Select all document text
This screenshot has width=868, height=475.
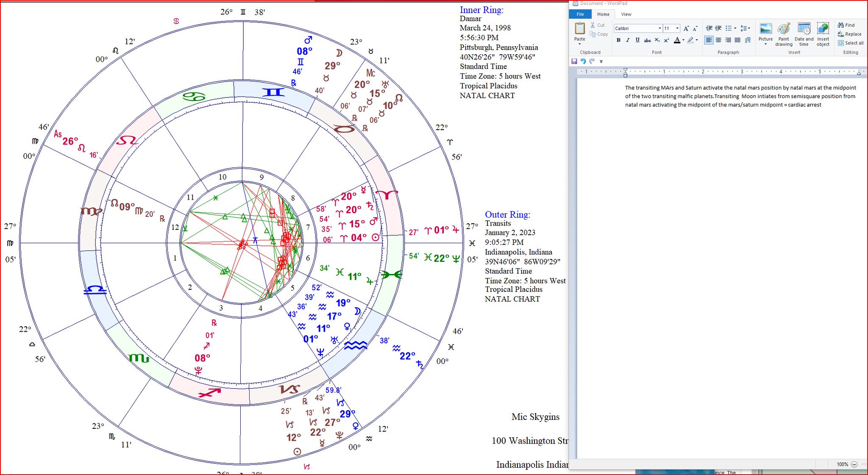click(x=851, y=43)
